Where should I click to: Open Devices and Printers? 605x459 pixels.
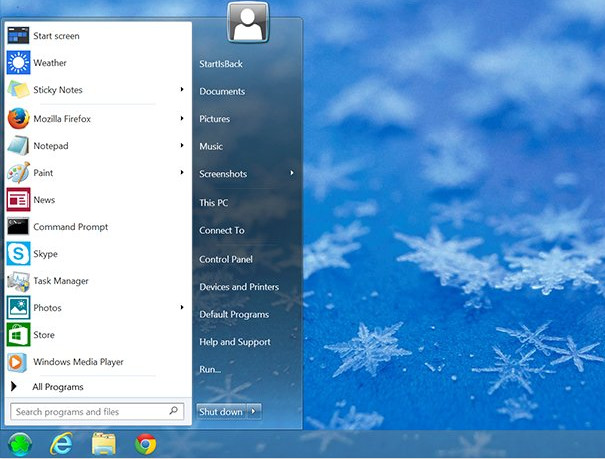tap(239, 287)
